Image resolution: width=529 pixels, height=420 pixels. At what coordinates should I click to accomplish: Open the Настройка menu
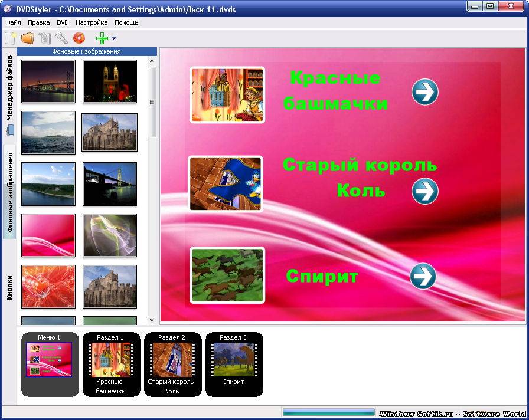[92, 22]
